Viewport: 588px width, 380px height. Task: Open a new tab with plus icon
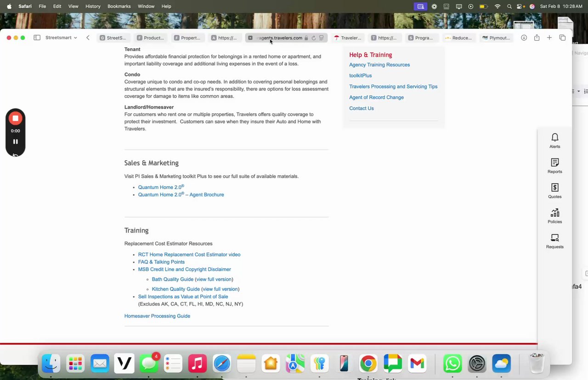[549, 38]
